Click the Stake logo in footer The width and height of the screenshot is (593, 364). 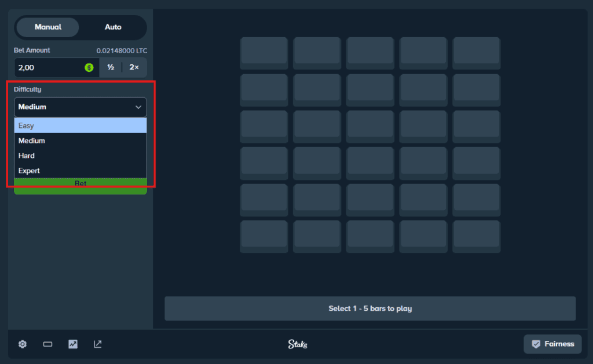click(x=298, y=344)
